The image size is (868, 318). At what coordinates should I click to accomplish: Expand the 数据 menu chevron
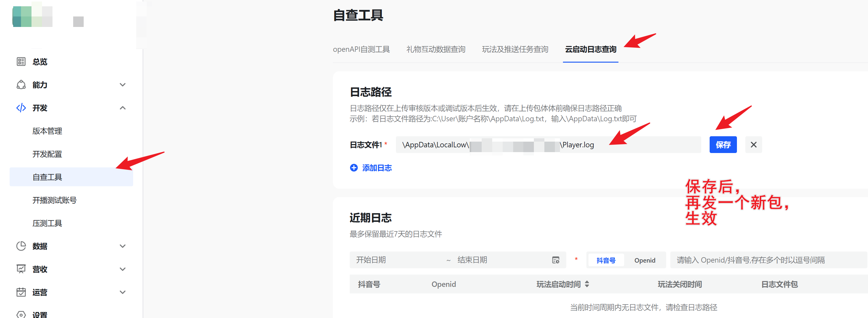point(123,246)
